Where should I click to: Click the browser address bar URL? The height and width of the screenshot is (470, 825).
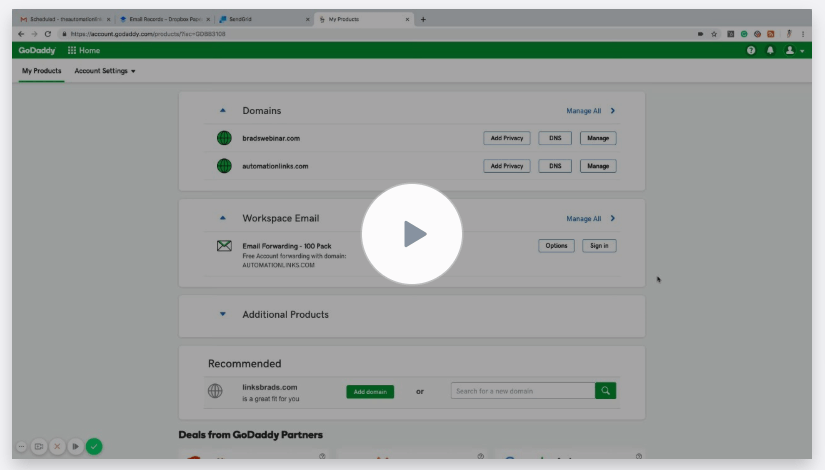click(148, 34)
